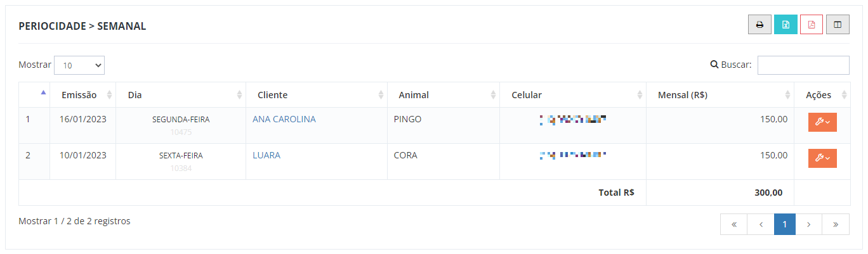Open wrench actions menu for ANA CAROLINA
The height and width of the screenshot is (254, 868).
(822, 122)
